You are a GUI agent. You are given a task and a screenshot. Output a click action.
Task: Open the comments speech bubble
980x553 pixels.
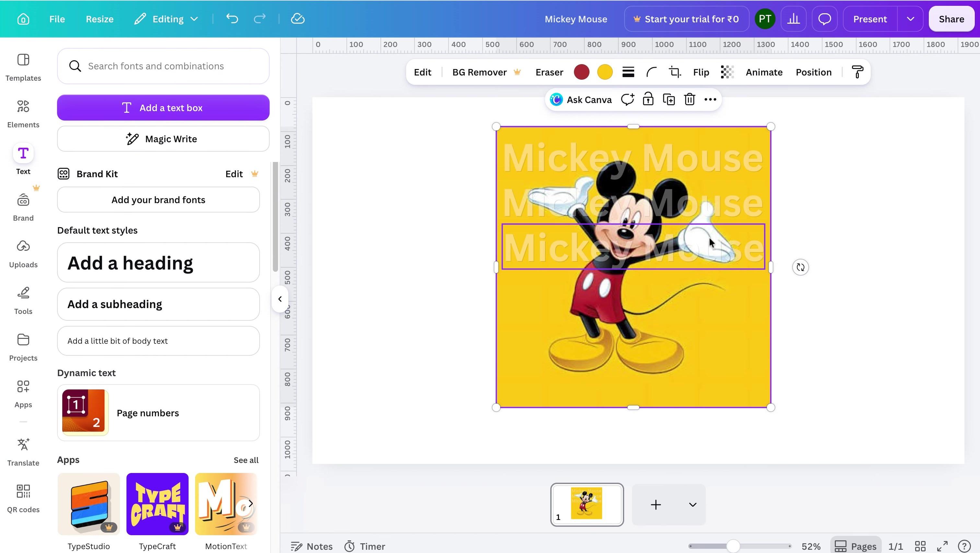pyautogui.click(x=824, y=19)
